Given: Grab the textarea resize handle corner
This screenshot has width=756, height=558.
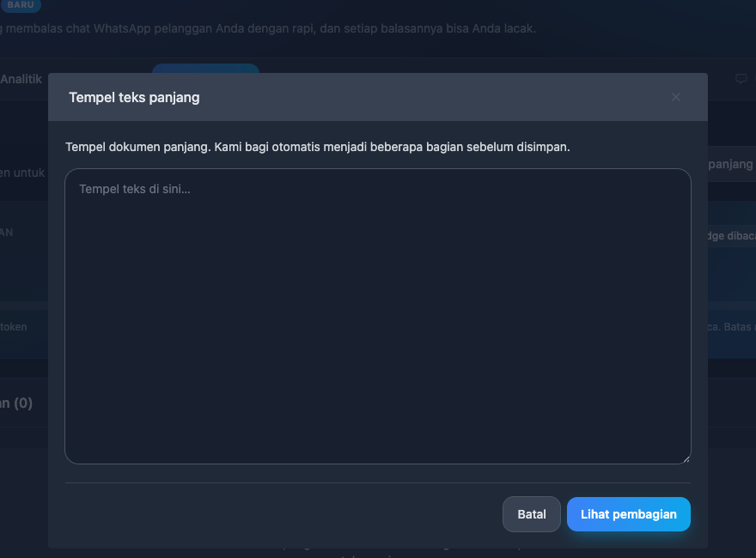Looking at the screenshot, I should point(686,459).
